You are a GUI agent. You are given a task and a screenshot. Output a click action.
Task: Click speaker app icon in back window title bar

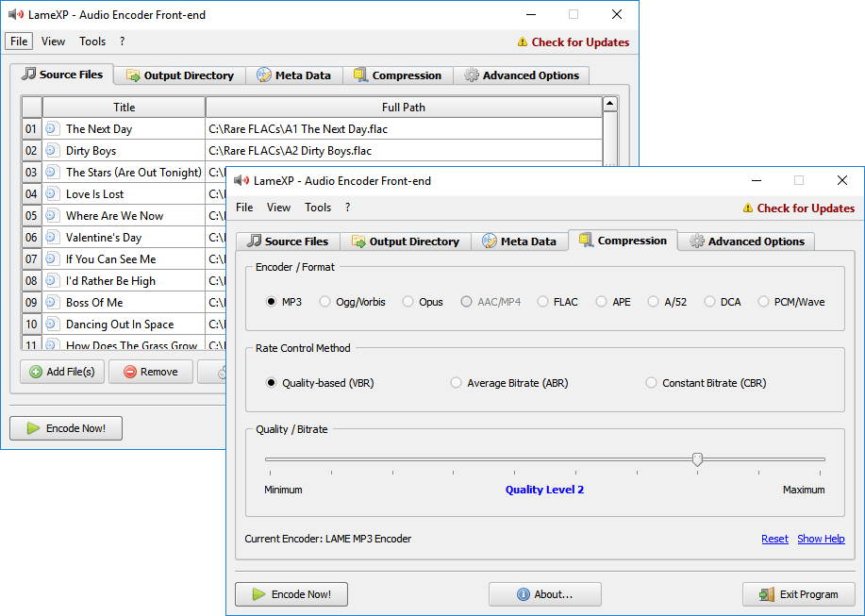(16, 14)
